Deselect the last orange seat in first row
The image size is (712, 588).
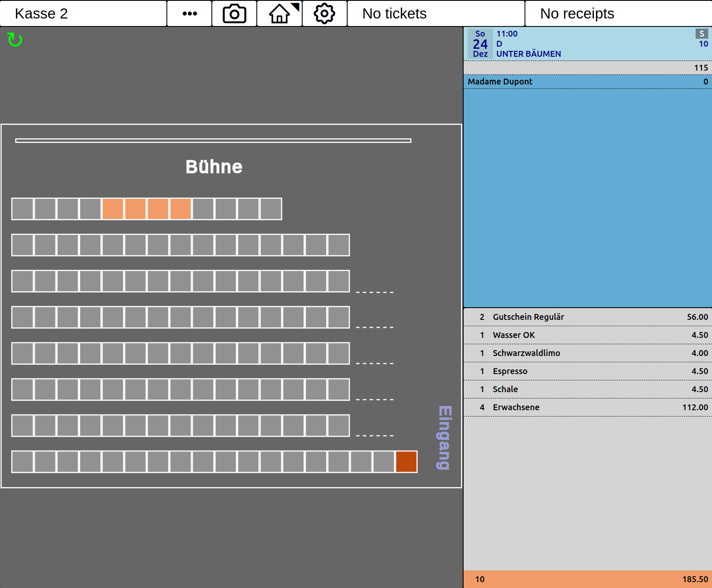[x=181, y=209]
